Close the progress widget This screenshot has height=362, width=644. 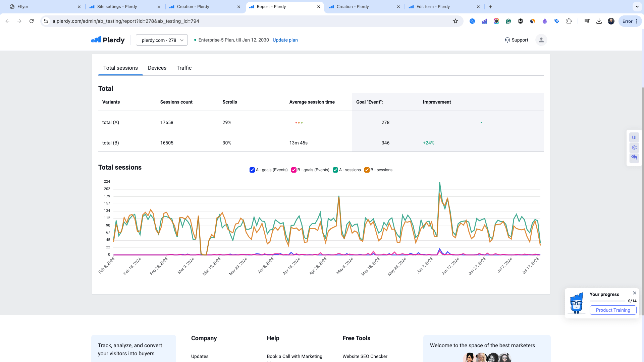coord(635,293)
